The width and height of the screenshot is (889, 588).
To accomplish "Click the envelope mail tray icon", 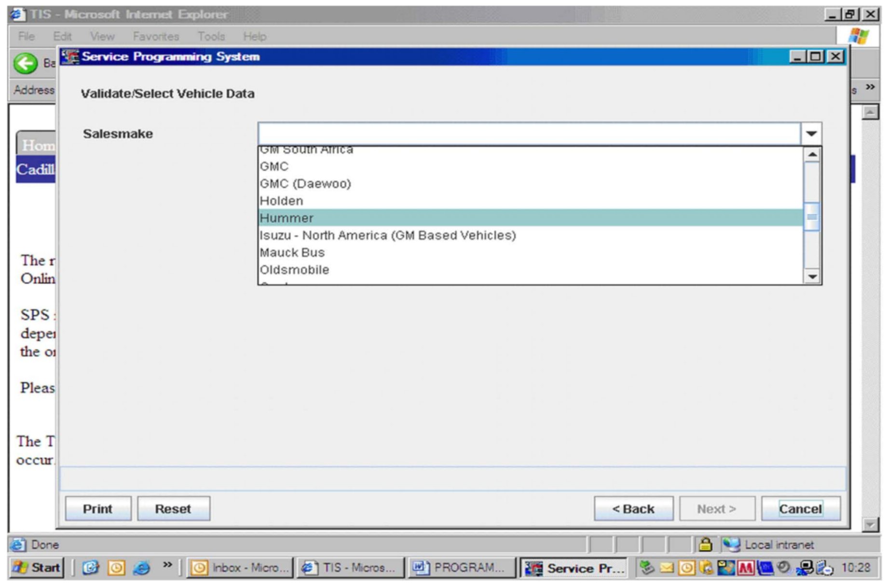I will [667, 568].
